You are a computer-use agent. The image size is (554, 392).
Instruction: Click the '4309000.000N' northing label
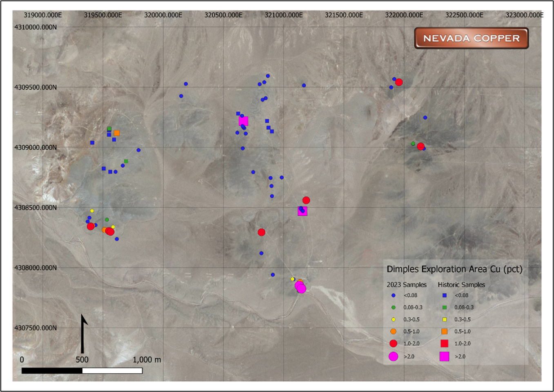(x=36, y=147)
